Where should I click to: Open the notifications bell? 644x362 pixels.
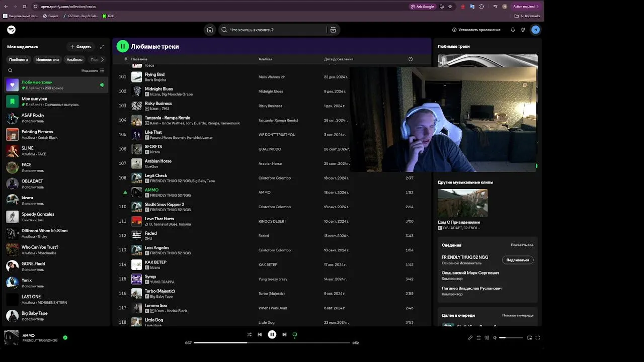[x=513, y=30]
